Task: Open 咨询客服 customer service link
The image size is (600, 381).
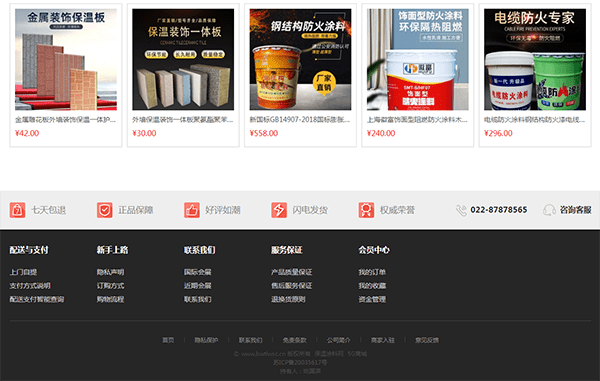Action: 575,210
